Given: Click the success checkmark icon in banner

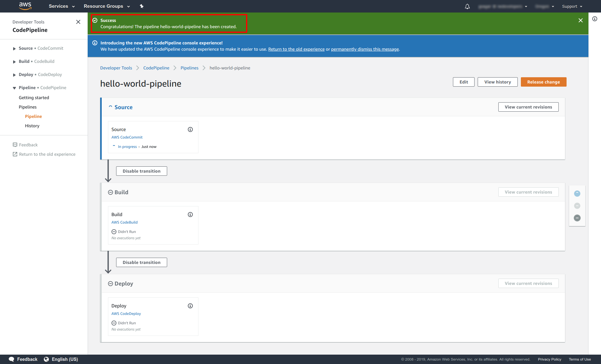Looking at the screenshot, I should pyautogui.click(x=95, y=20).
